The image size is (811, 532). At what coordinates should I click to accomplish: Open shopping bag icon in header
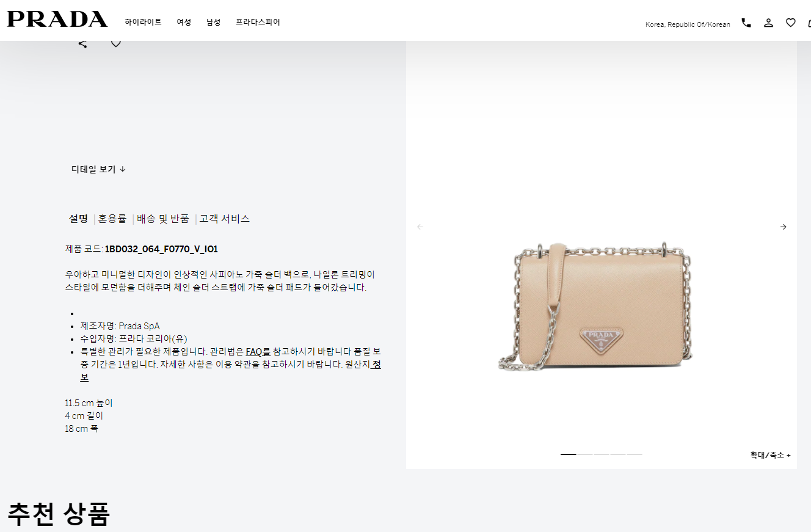[x=809, y=23]
